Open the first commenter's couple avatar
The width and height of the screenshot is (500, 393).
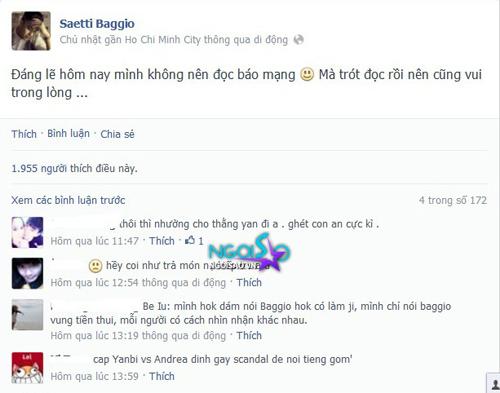point(27,232)
